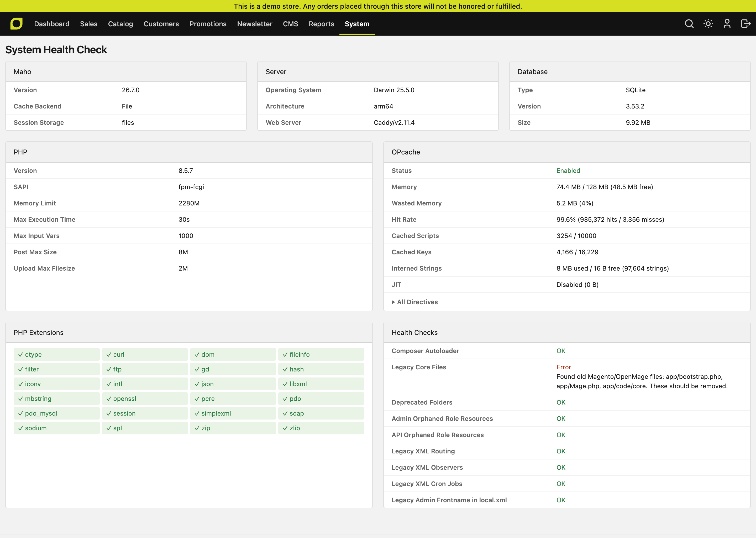Open the Customers menu
This screenshot has height=538, width=756.
[161, 24]
